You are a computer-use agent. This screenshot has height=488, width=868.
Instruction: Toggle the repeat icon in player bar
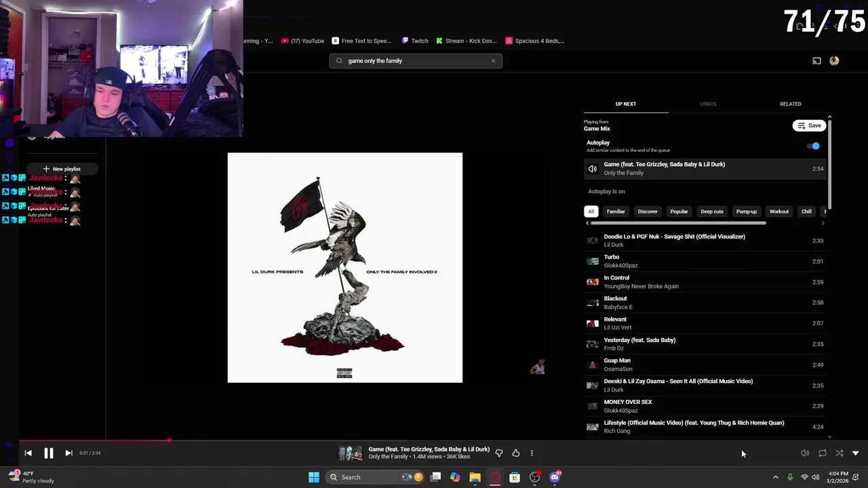tap(823, 453)
